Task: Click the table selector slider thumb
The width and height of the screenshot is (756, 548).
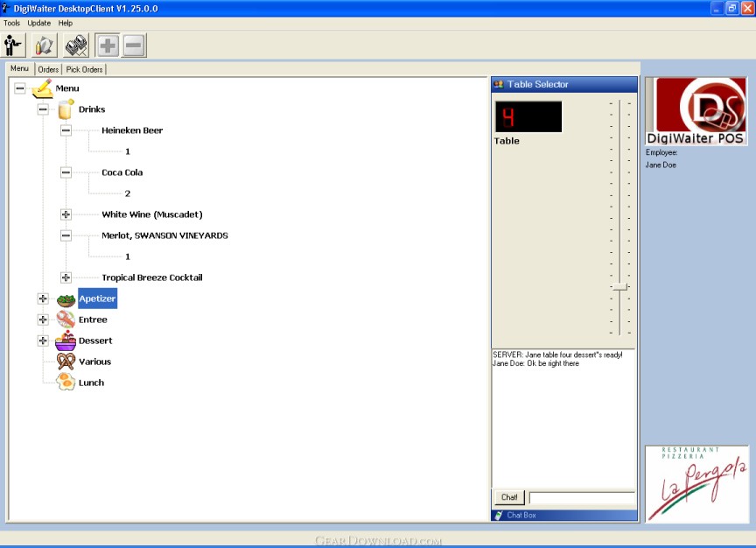Action: [x=619, y=286]
